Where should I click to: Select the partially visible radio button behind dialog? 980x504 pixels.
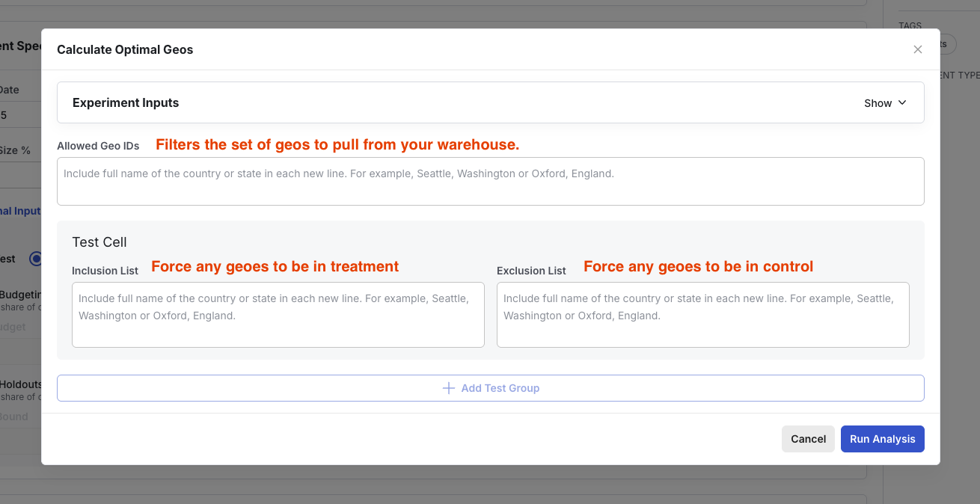(35, 259)
